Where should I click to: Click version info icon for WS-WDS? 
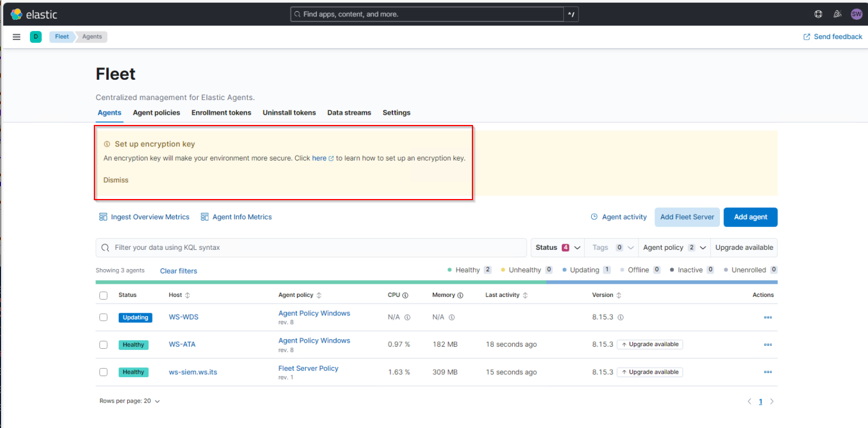click(x=620, y=318)
